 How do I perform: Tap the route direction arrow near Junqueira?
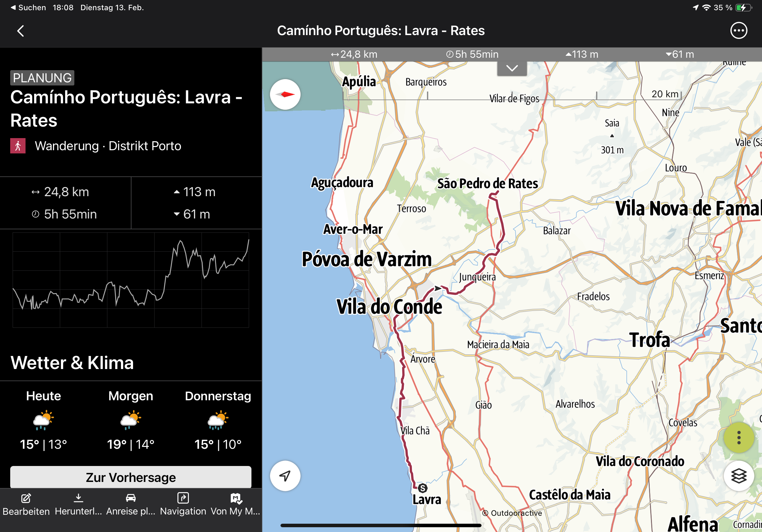point(438,288)
